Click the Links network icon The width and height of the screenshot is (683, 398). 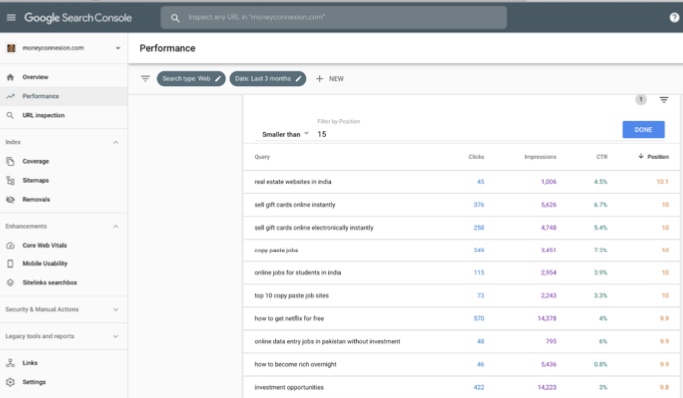coord(10,363)
